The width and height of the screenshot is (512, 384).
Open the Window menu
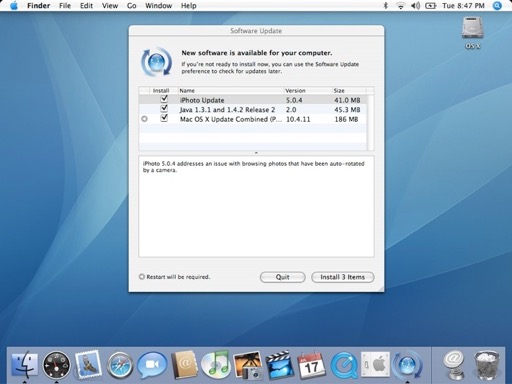pyautogui.click(x=158, y=6)
